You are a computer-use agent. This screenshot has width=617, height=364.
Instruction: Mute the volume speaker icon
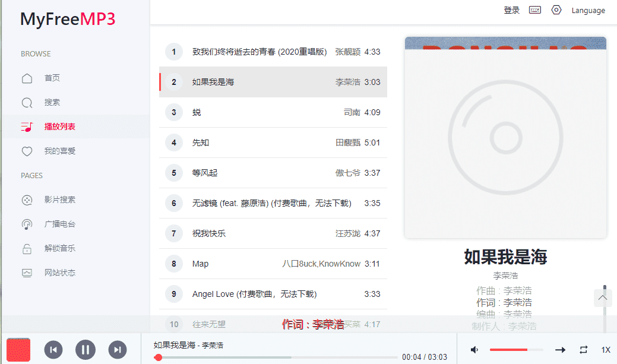pyautogui.click(x=474, y=349)
